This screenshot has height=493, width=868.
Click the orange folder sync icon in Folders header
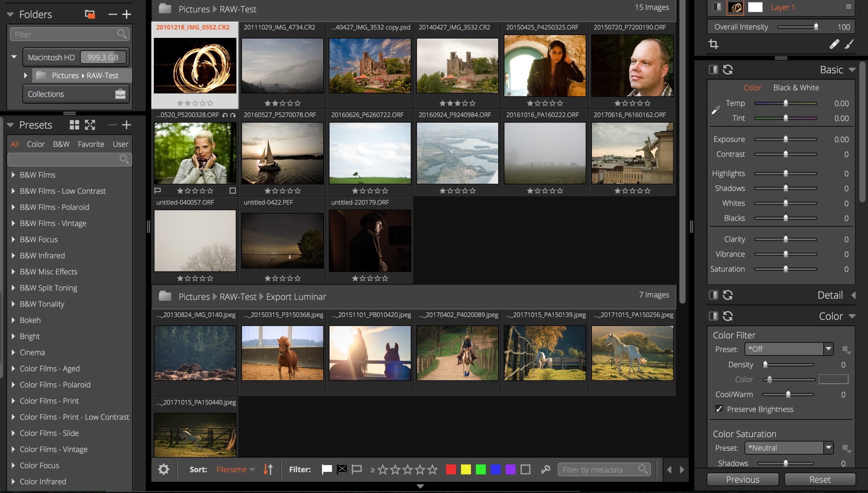pyautogui.click(x=90, y=14)
